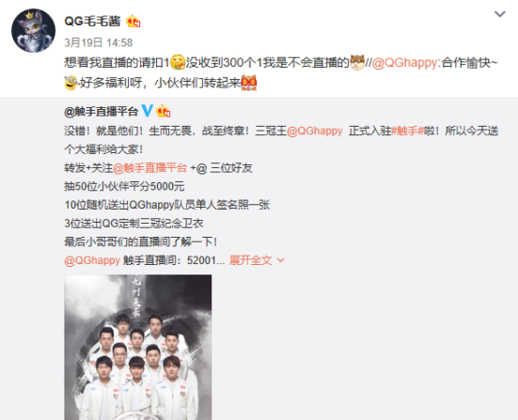Image resolution: width=518 pixels, height=420 pixels.
Task: Open the @触手直播平台 original author link
Action: 102,112
